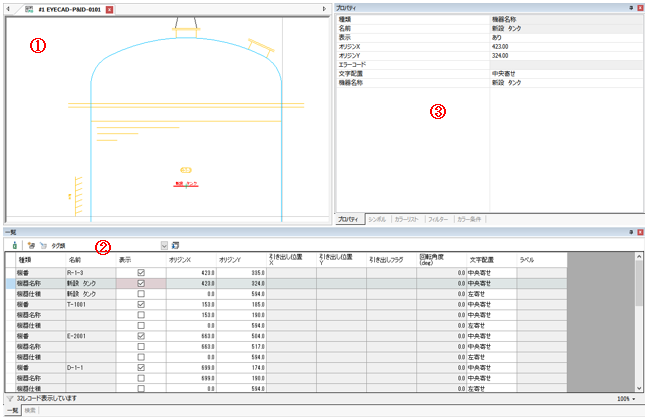Sort by the 名前 column header
This screenshot has width=648, height=418.
[91, 260]
